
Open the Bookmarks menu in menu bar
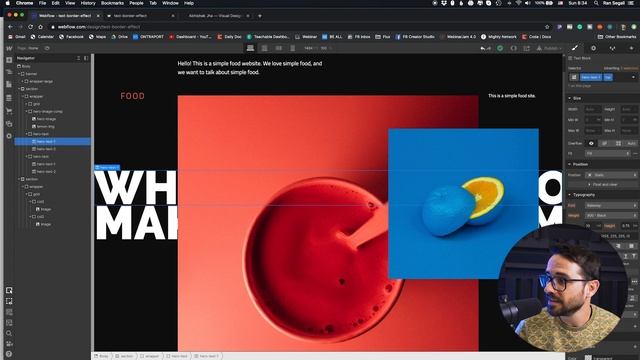(112, 3)
